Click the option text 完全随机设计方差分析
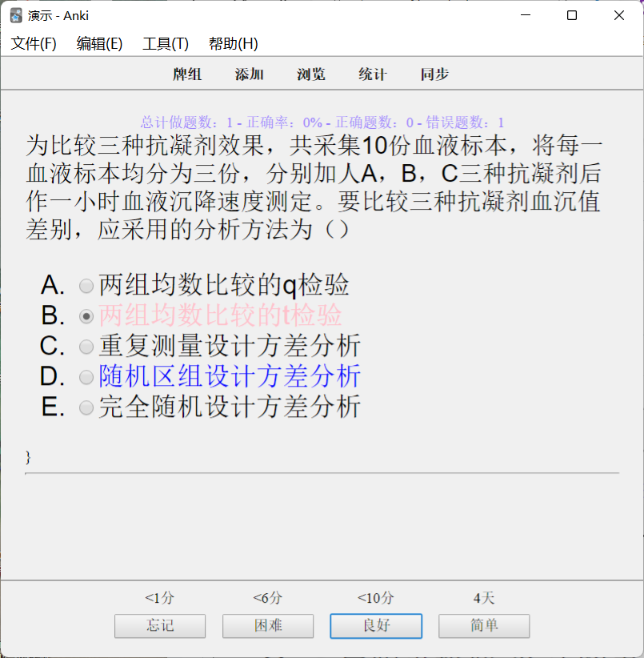Image resolution: width=644 pixels, height=658 pixels. coord(230,406)
